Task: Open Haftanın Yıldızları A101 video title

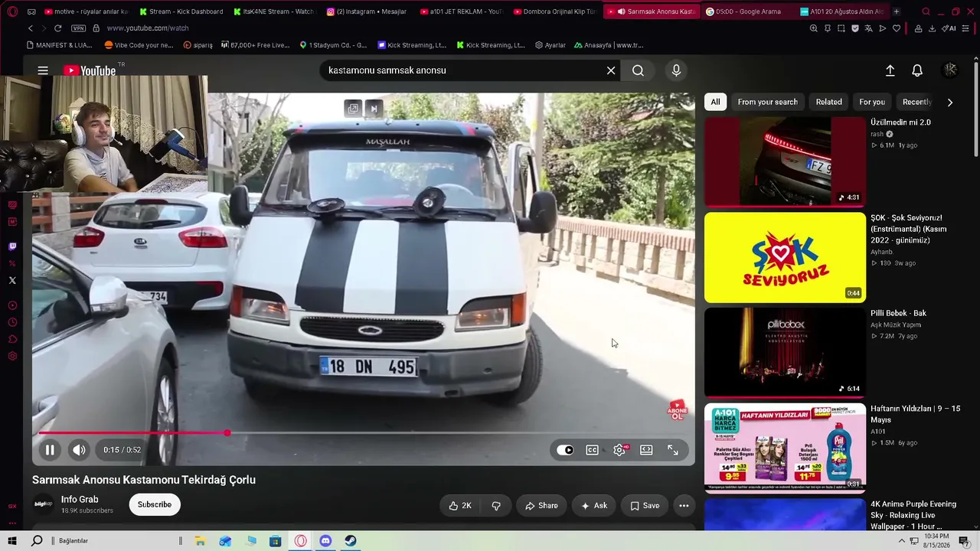Action: [x=915, y=414]
